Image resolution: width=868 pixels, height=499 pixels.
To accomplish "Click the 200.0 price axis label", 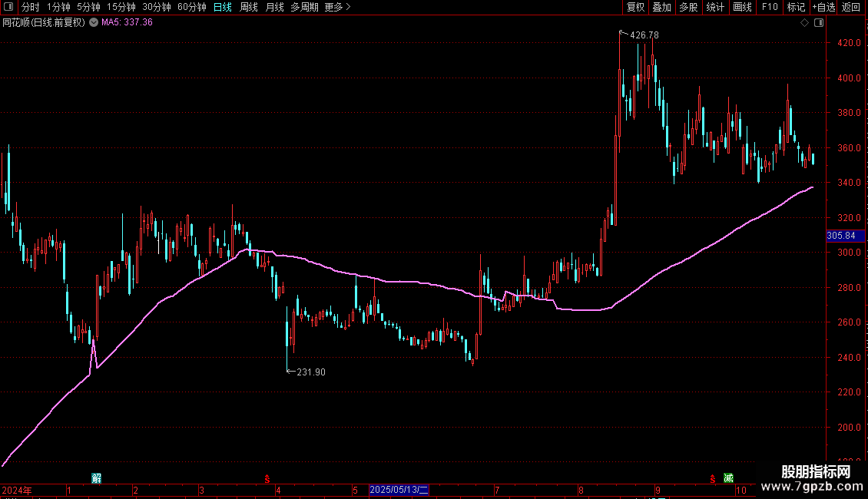I will click(849, 428).
